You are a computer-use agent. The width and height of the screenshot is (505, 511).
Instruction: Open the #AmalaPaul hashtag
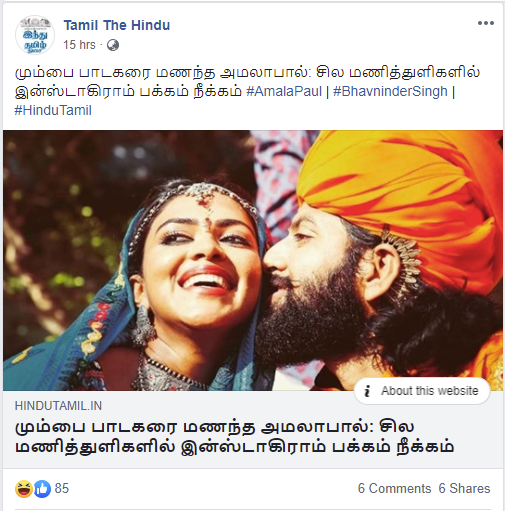click(284, 91)
